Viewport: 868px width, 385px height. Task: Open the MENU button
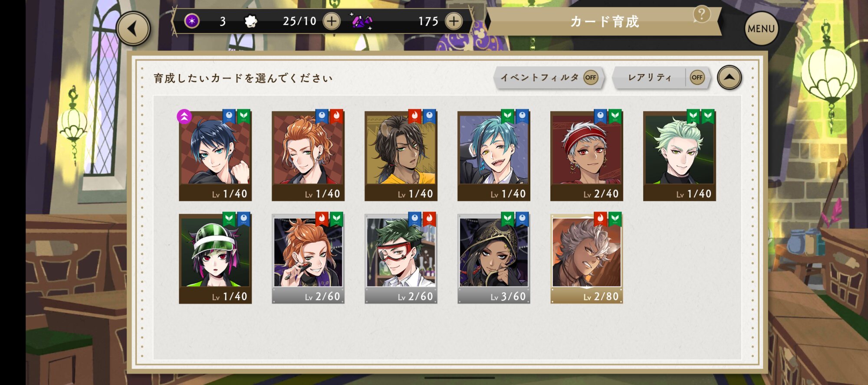point(761,29)
